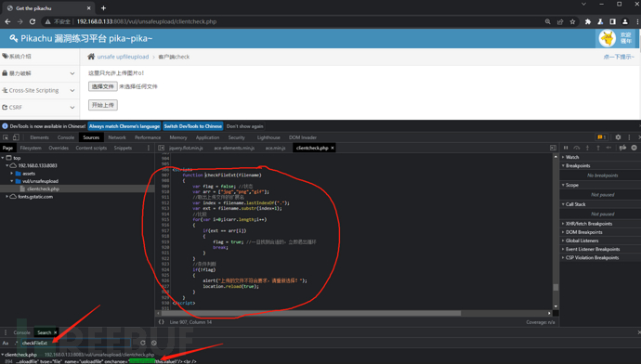Open the Filesystem navigator tab
This screenshot has width=641, height=364.
point(31,148)
